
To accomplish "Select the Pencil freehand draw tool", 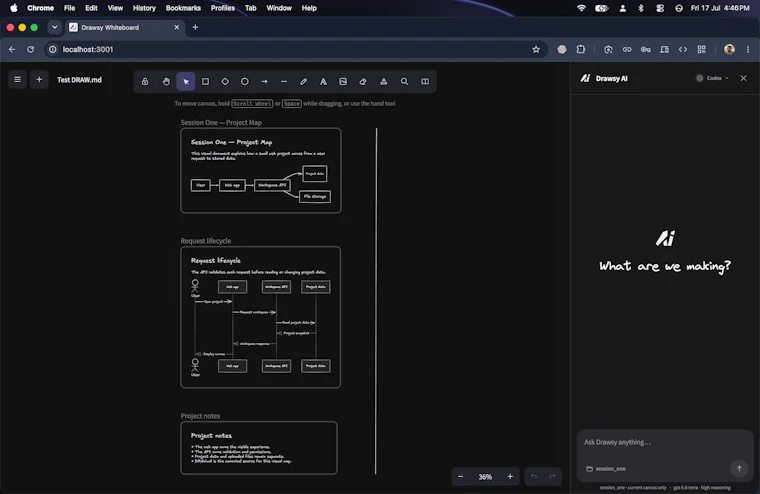I will 303,81.
